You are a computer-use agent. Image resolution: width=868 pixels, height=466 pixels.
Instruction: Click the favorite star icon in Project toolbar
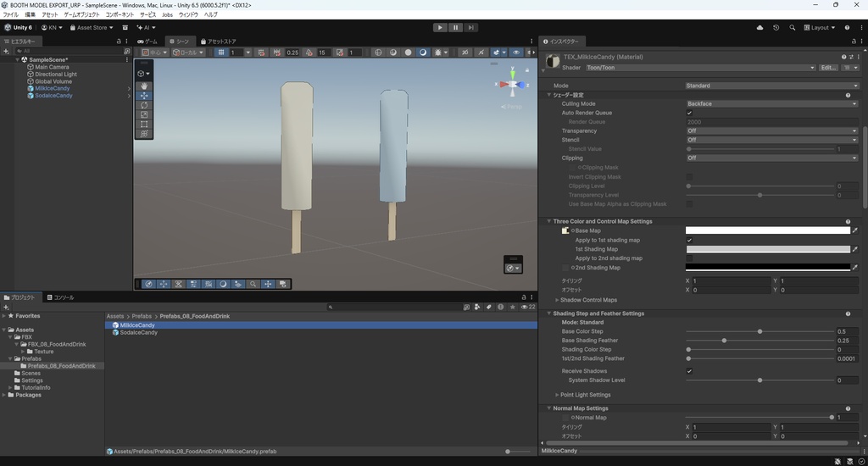click(513, 307)
